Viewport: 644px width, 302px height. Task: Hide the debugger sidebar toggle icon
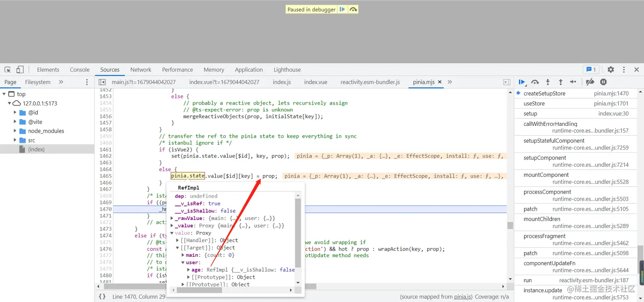(507, 82)
